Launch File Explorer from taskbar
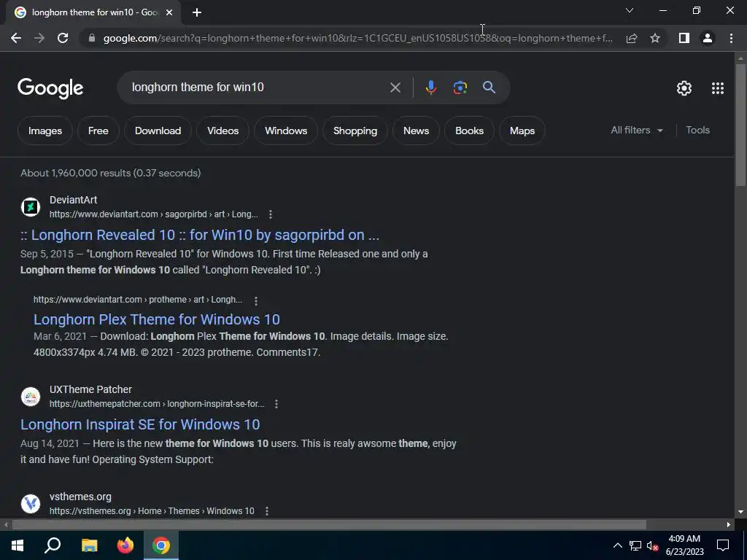The width and height of the screenshot is (747, 560). (89, 545)
